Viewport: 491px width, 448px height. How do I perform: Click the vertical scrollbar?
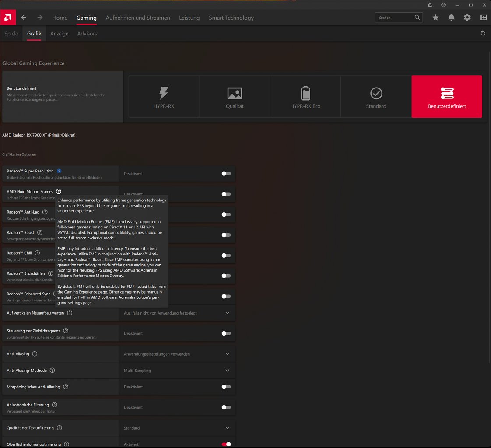489,206
